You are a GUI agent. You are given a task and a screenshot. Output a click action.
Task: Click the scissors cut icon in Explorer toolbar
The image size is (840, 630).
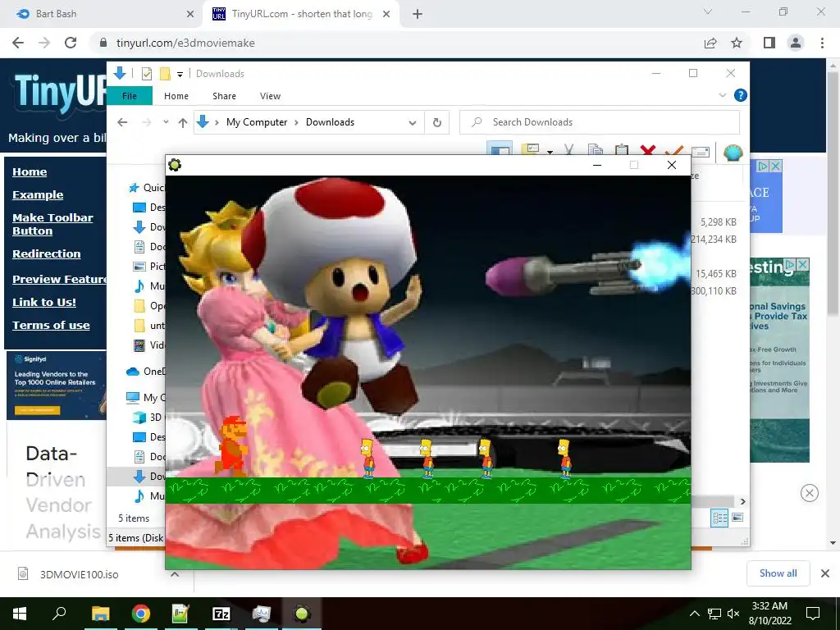pos(569,150)
